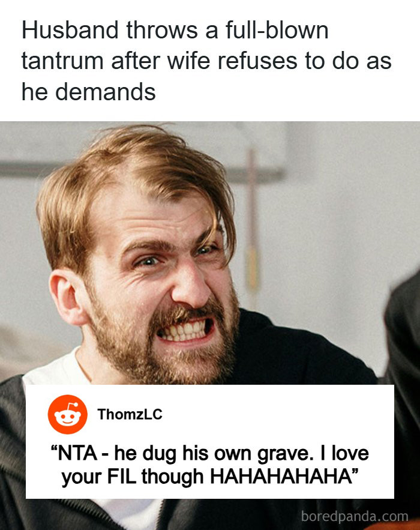Click "I love" in the comment
This screenshot has width=420, height=530.
coord(344,453)
